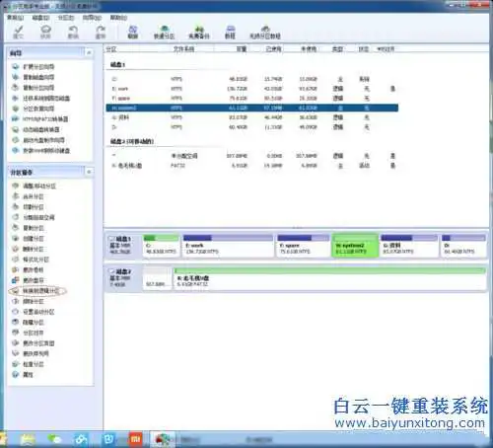Select the K: 老毛桃U盘 FAT32 row
Image resolution: width=493 pixels, height=448 pixels.
pyautogui.click(x=252, y=166)
